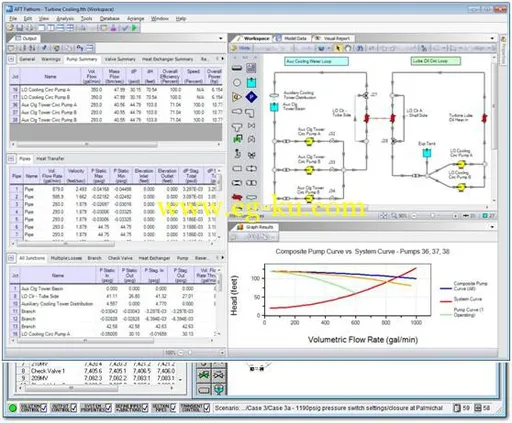Click the LO Cooling Circ Pump A row
Viewport: 512px width, 423px height.
pos(116,90)
